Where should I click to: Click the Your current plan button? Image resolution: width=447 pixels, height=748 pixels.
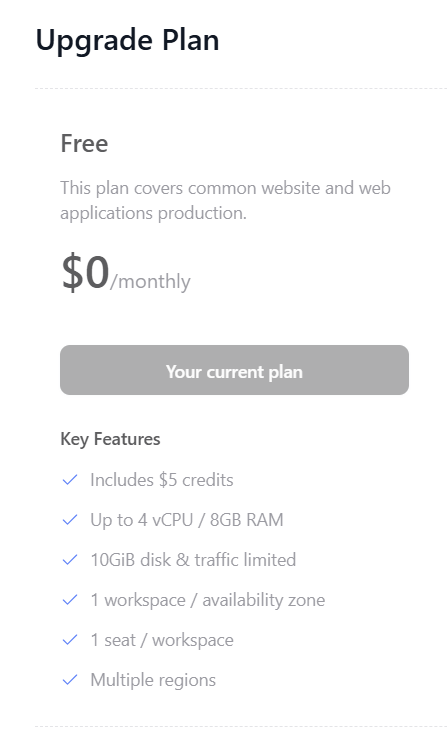click(x=234, y=370)
